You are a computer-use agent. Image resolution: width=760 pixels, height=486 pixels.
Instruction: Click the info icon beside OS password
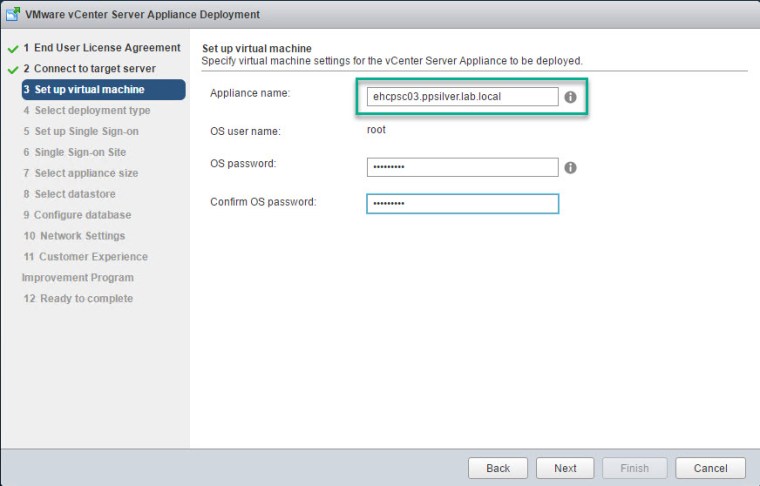click(x=570, y=168)
